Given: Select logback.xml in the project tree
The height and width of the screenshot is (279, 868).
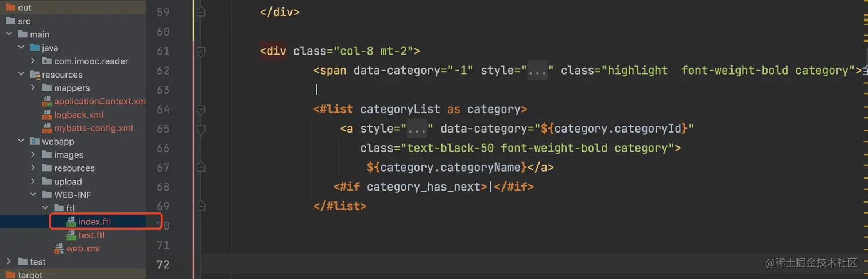Looking at the screenshot, I should coord(79,115).
